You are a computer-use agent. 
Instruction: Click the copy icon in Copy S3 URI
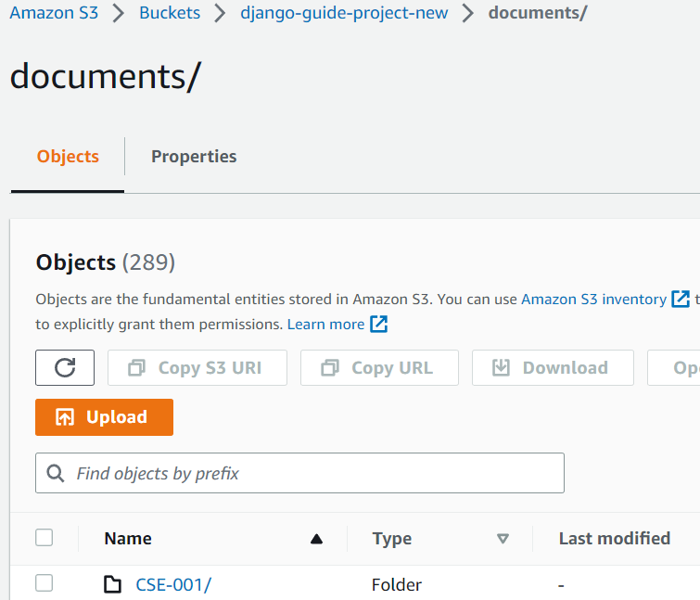(x=136, y=368)
